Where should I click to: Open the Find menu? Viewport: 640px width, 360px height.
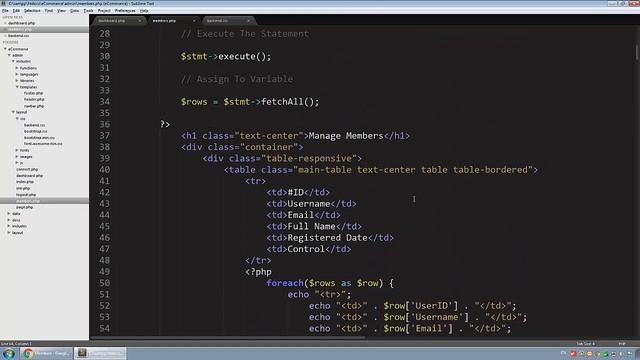[x=49, y=11]
